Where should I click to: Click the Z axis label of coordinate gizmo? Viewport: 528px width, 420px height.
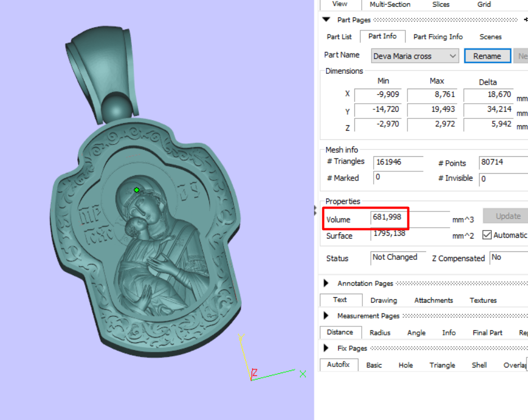[255, 373]
